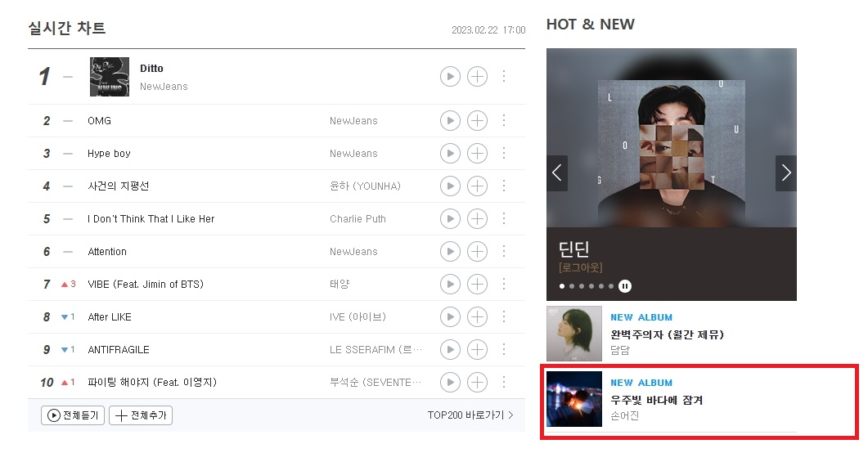Play 사건의 지평선 by 윤하
The image size is (868, 453).
(450, 186)
